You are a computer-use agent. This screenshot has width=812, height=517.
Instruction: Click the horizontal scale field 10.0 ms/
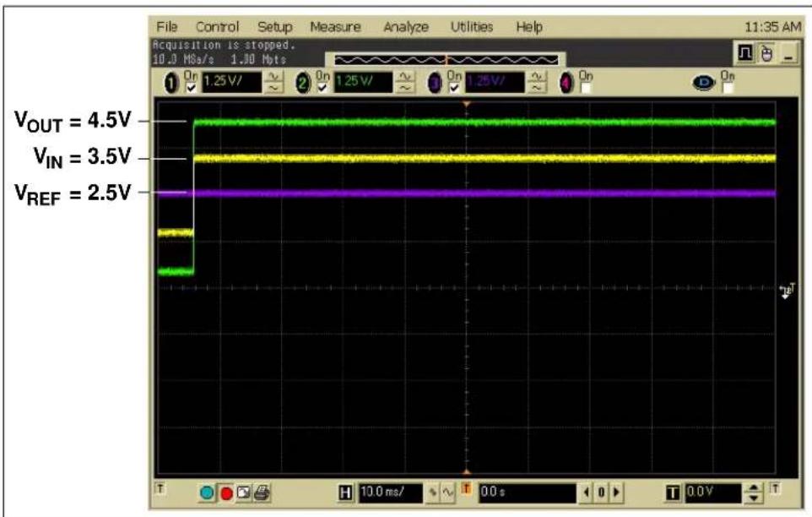click(x=389, y=493)
